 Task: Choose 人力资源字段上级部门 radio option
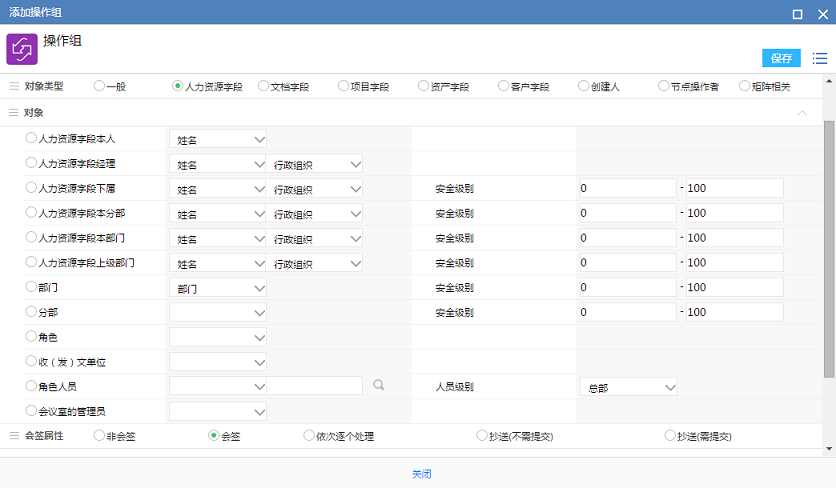pyautogui.click(x=31, y=262)
